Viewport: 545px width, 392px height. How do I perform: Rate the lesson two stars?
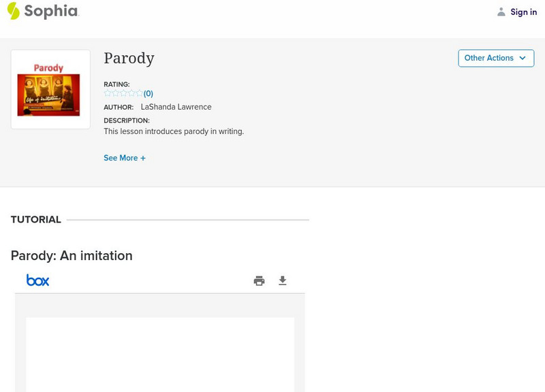coord(115,93)
